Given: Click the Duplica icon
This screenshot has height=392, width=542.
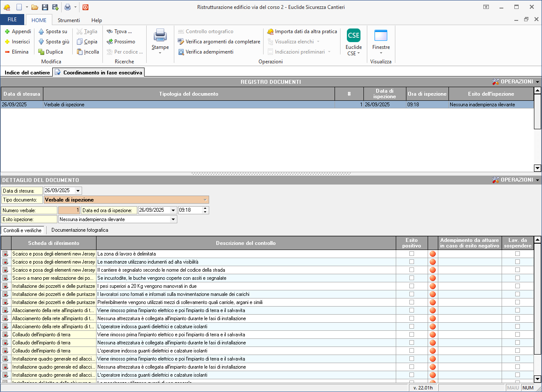Looking at the screenshot, I should [x=41, y=52].
